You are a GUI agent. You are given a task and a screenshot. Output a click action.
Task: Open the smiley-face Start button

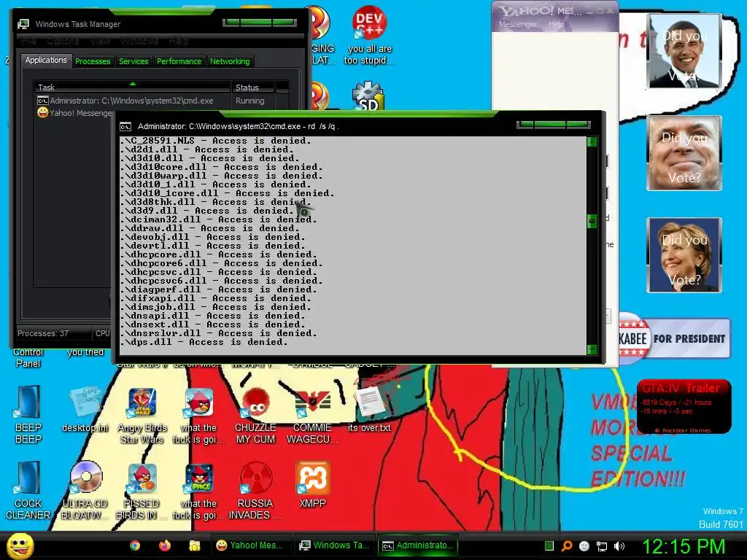pos(20,545)
